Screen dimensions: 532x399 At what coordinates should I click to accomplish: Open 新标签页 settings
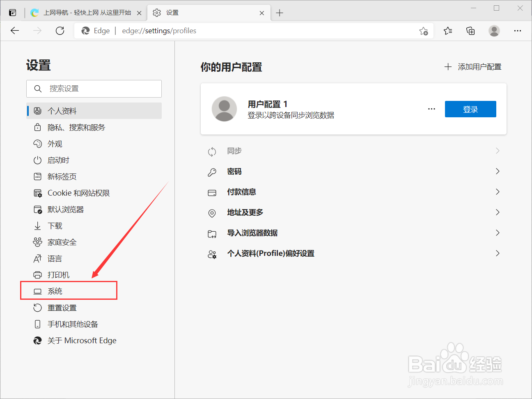(94, 176)
